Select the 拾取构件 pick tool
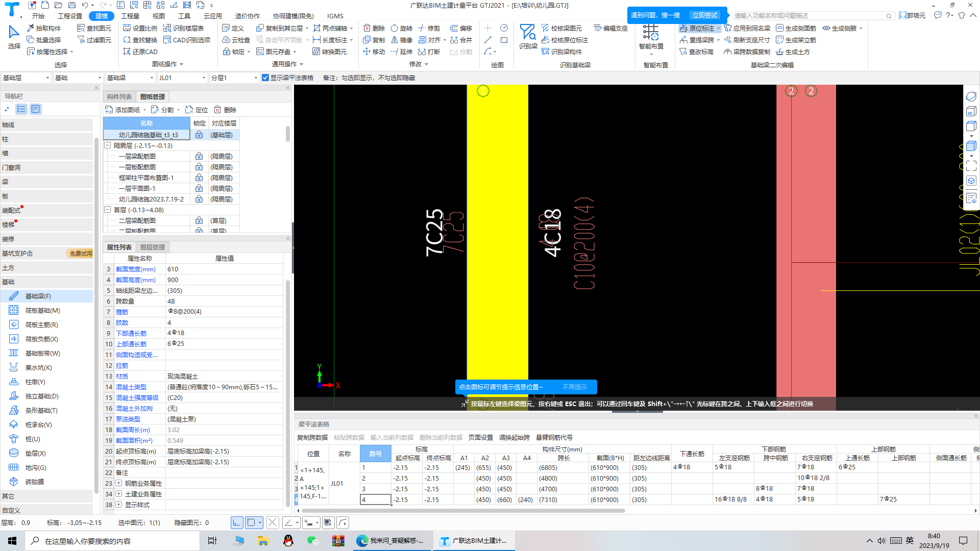 click(x=44, y=28)
